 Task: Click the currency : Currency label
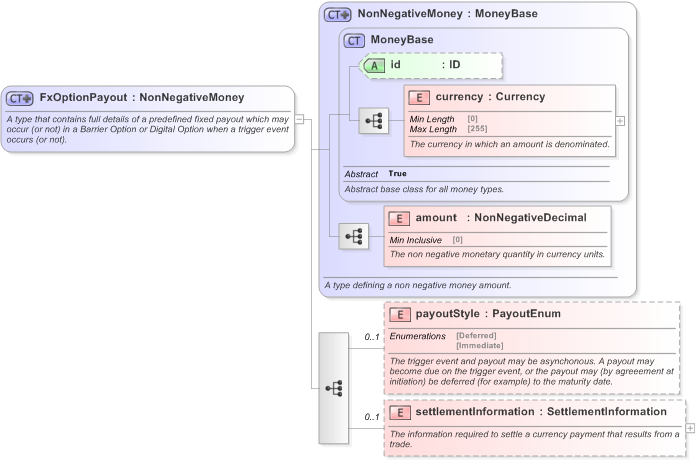coord(490,97)
